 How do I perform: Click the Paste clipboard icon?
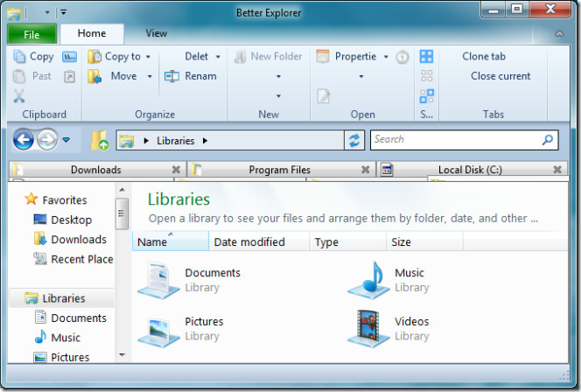(x=19, y=76)
